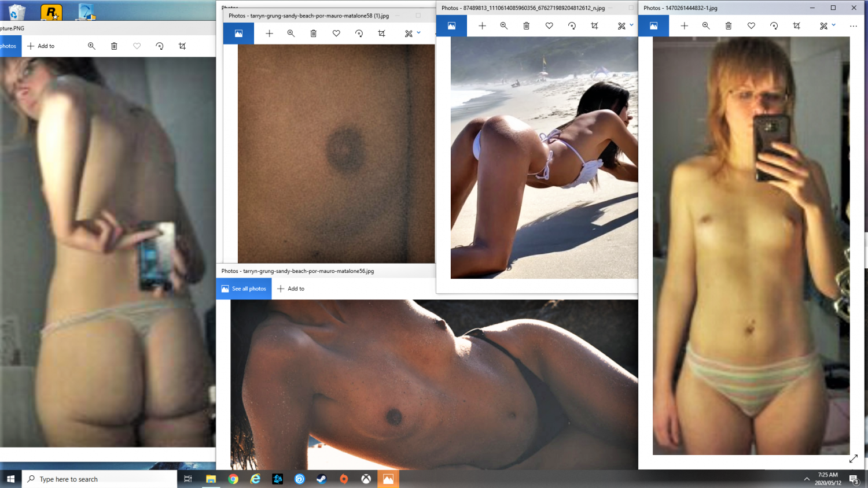Click the zoom icon in the 1470261444832-1.jpg window
This screenshot has height=488, width=868.
pyautogui.click(x=706, y=25)
